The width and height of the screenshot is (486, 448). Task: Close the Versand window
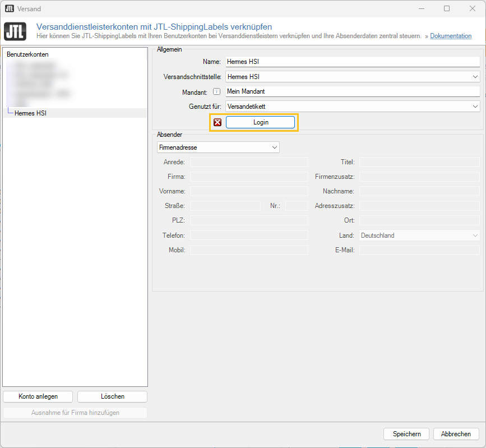point(473,8)
